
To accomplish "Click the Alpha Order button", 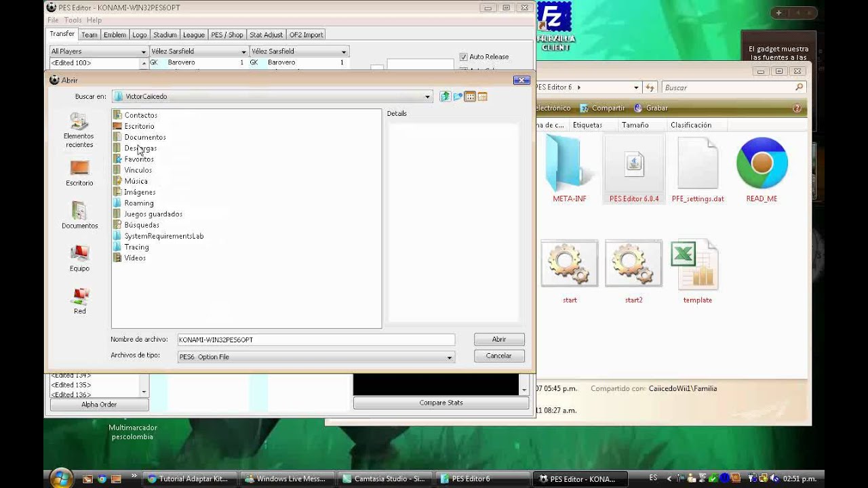I will [x=99, y=405].
